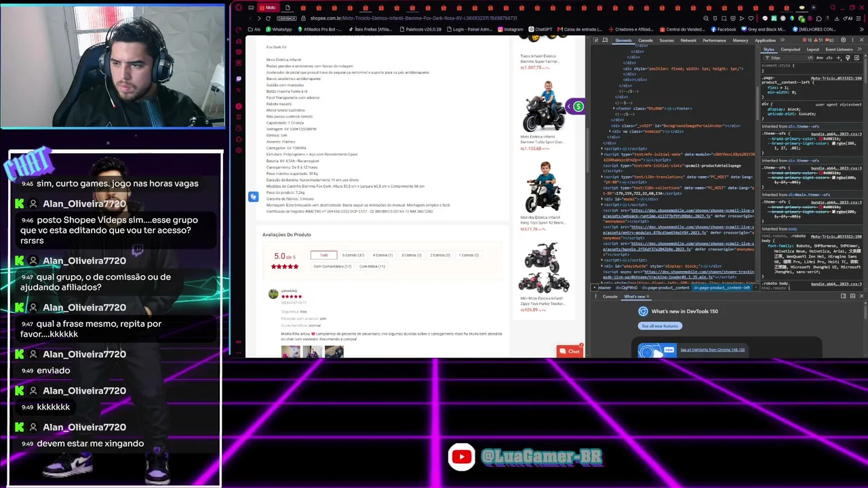Show more DevTools tabs via the chevron
868x488 pixels.
[x=783, y=40]
